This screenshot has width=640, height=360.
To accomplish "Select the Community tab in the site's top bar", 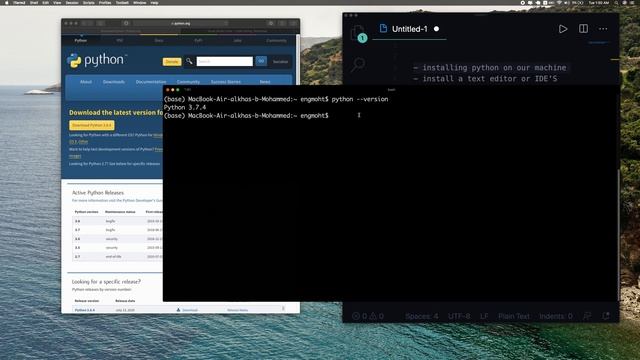I will (x=276, y=40).
